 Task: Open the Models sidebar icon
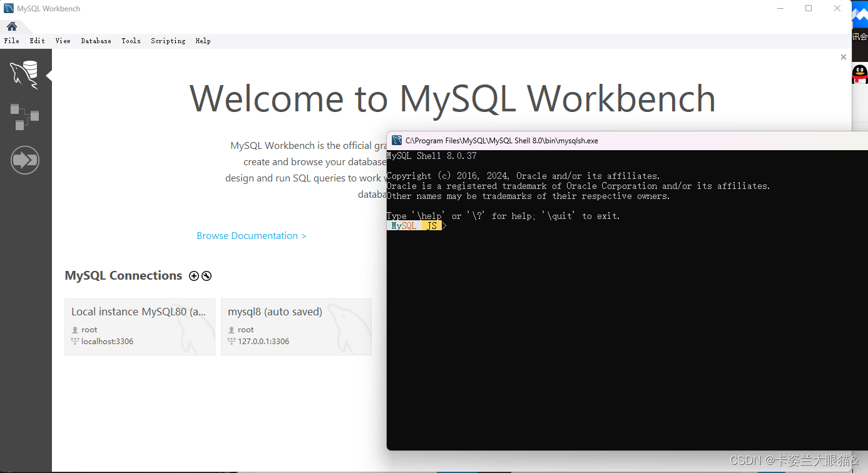tap(25, 117)
